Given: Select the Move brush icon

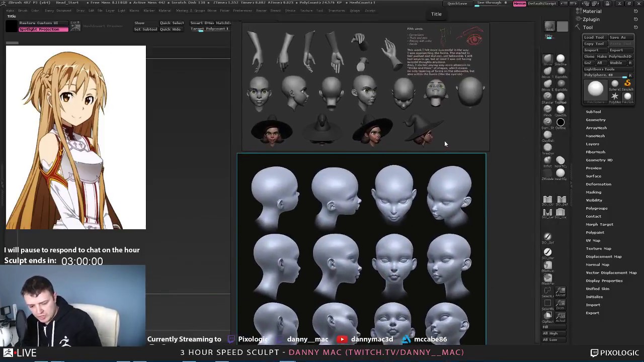Looking at the screenshot, I should click(x=548, y=59).
